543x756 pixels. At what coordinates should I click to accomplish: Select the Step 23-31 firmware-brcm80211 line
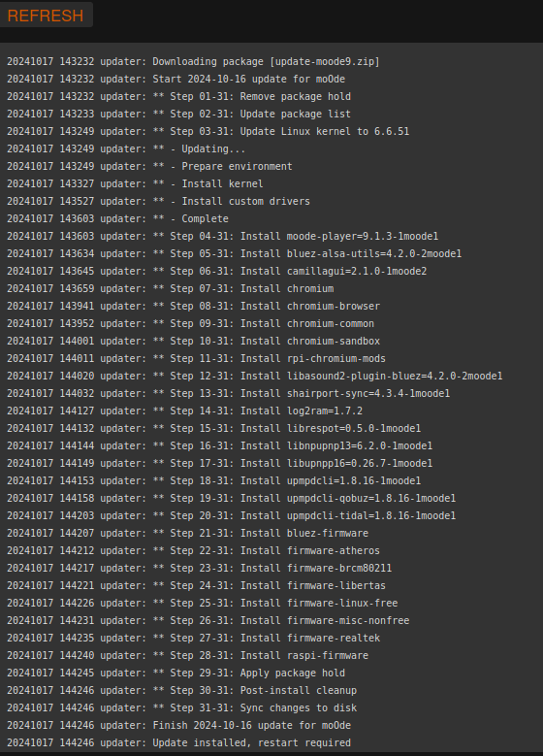coord(199,568)
